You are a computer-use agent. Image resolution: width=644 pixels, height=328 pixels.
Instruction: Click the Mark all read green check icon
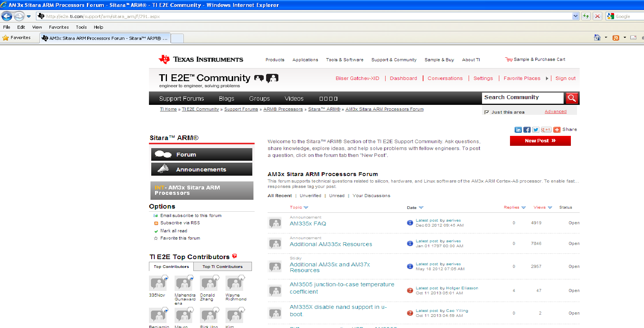156,231
